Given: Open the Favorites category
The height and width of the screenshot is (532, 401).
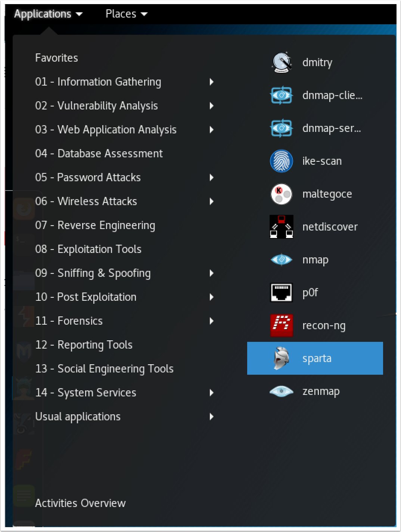Looking at the screenshot, I should point(56,58).
